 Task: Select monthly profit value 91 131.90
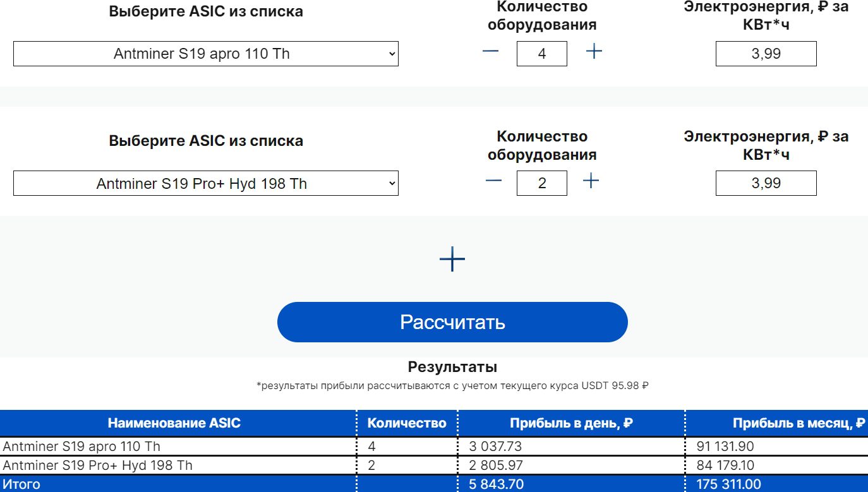(x=725, y=447)
